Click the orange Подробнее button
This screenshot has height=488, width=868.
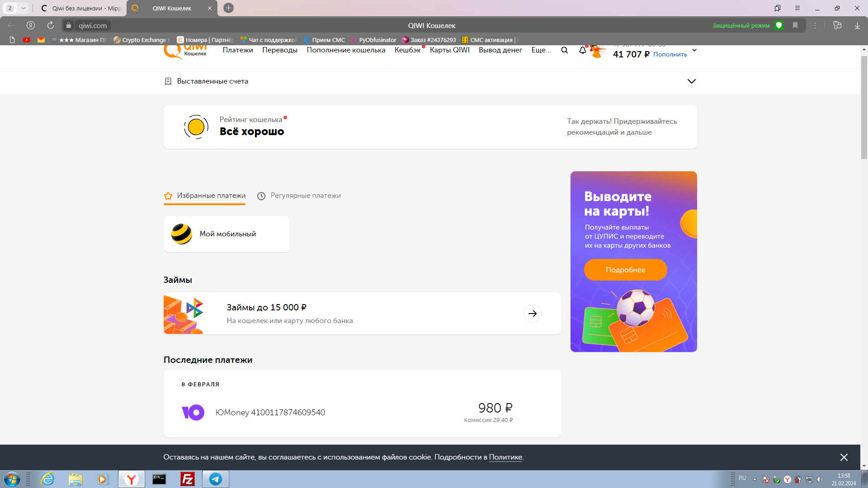pyautogui.click(x=625, y=270)
